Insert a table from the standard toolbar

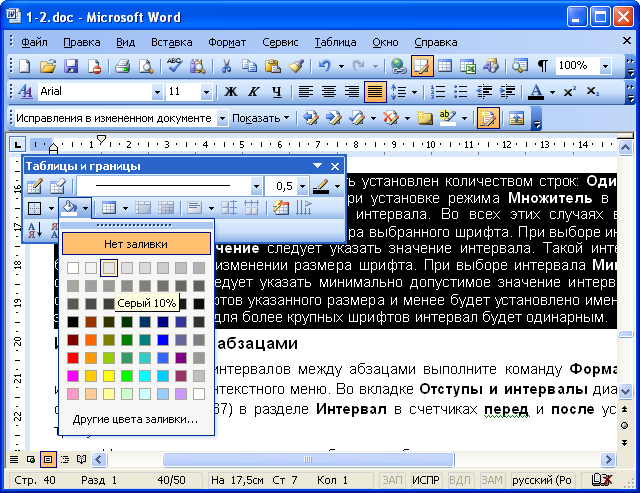pos(445,66)
